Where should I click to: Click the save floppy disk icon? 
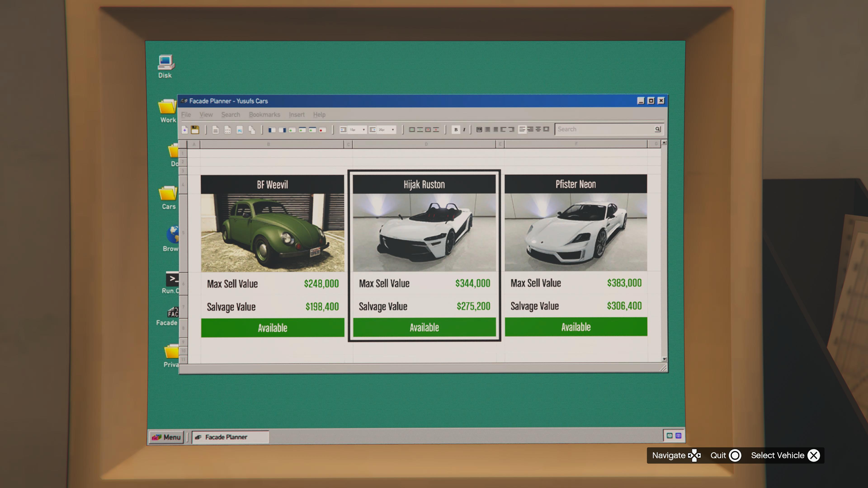(x=195, y=130)
